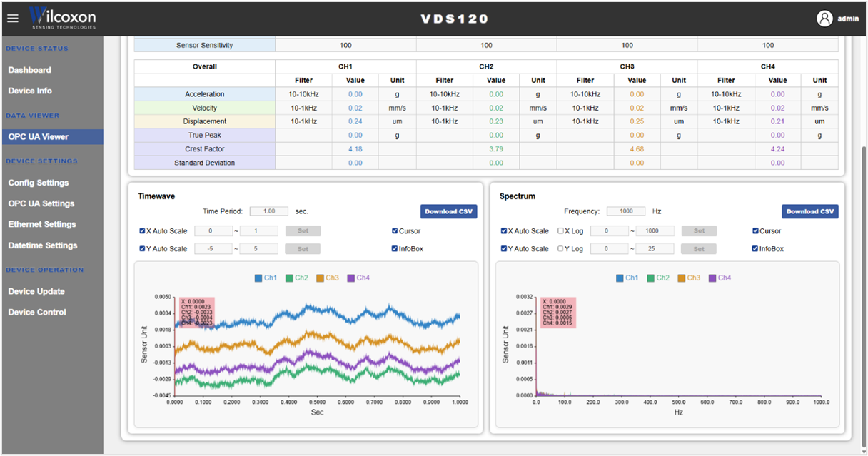Toggle the Ch3 series in the Spectrum legend
868x456 pixels.
tap(689, 278)
